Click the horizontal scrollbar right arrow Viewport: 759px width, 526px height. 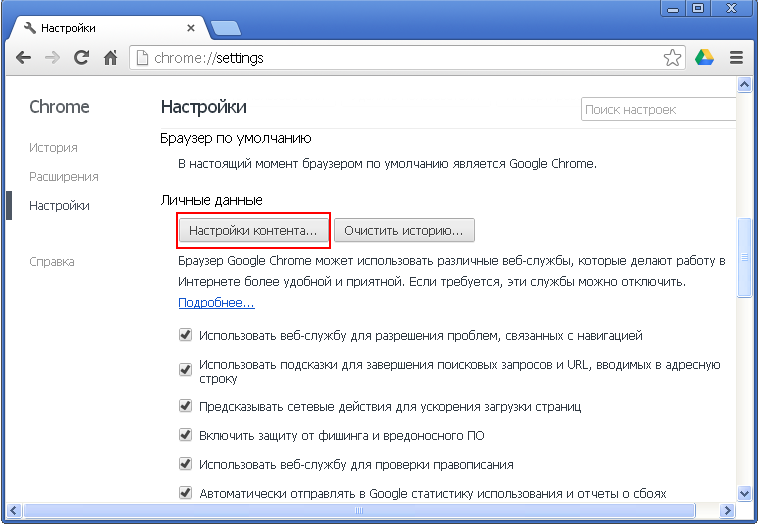(727, 510)
